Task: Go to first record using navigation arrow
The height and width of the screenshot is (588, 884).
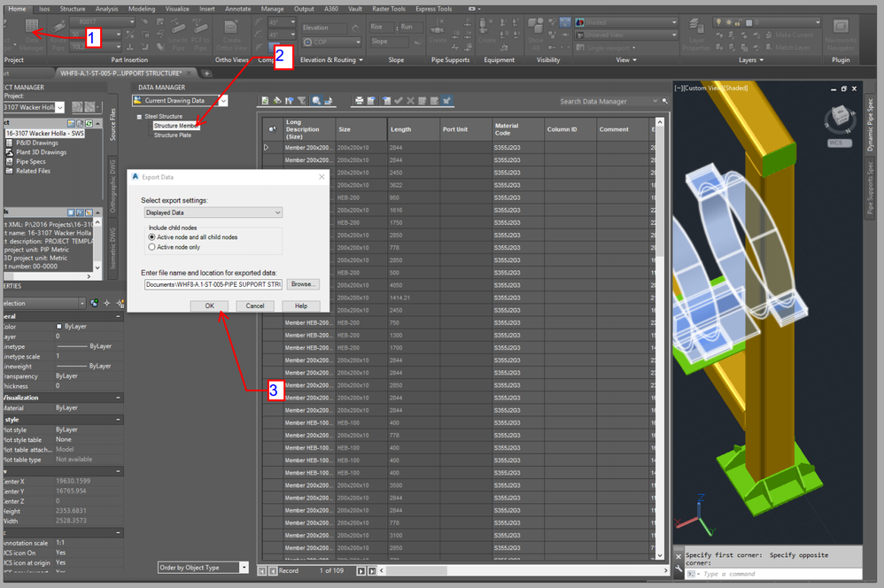Action: tap(261, 571)
